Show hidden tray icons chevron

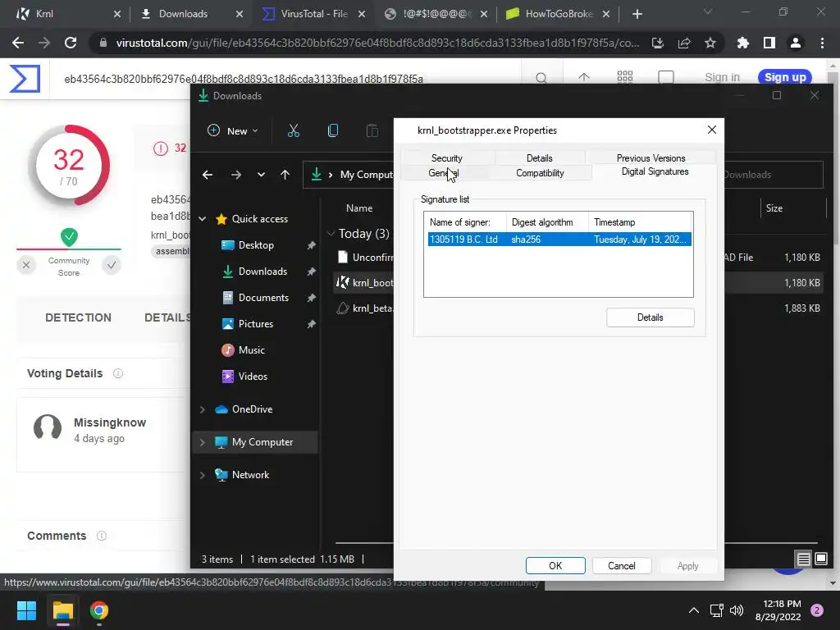click(694, 610)
